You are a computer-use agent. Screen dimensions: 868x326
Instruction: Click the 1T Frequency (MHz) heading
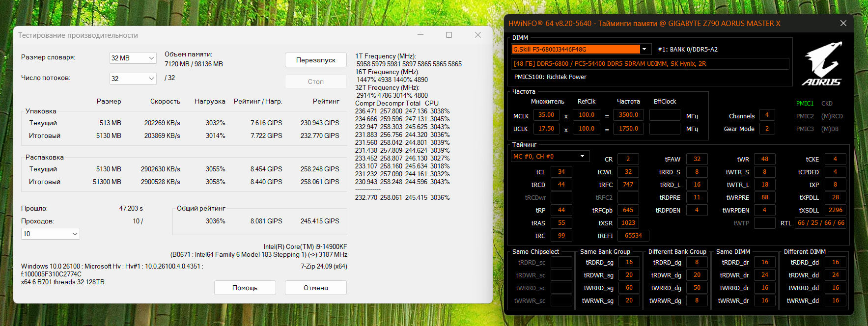386,56
